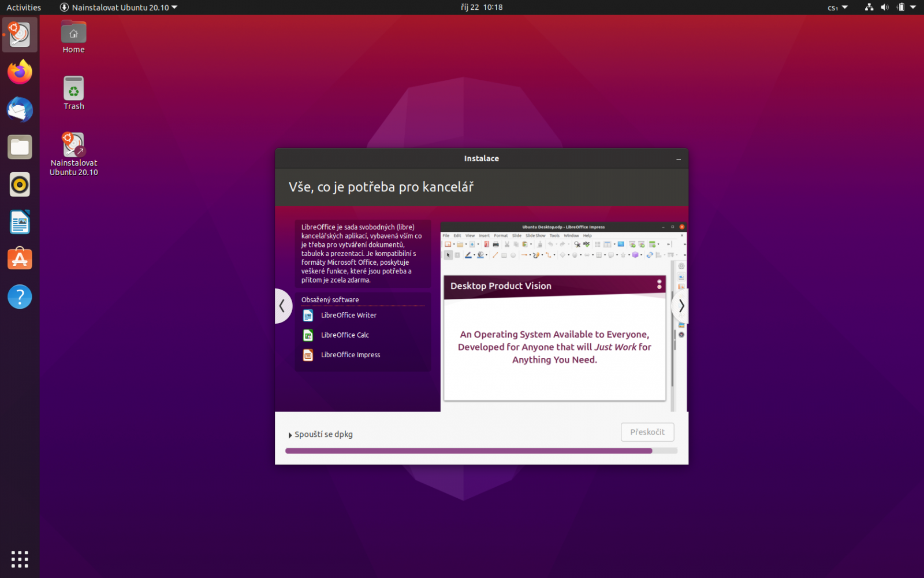Open the Files application from the dock
924x578 pixels.
pyautogui.click(x=19, y=147)
